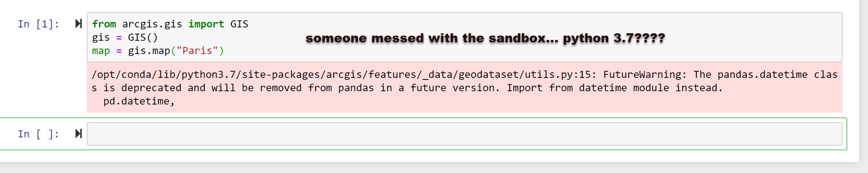The width and height of the screenshot is (868, 173).
Task: Click the "gis = GIS()" code line
Action: point(125,38)
